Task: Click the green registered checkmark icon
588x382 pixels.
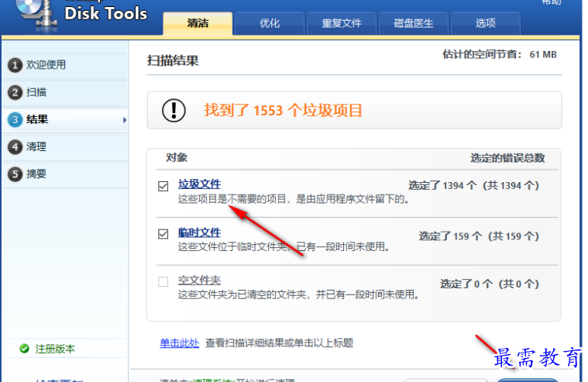Action: (24, 349)
